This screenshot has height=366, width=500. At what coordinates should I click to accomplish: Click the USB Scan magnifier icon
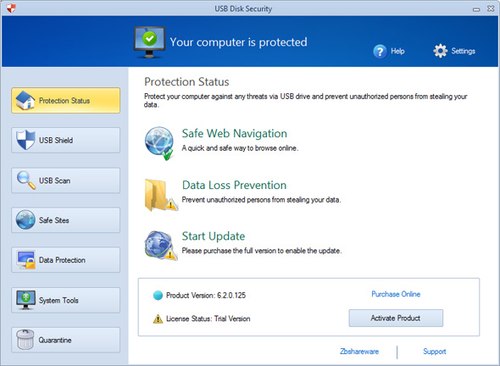[x=26, y=180]
